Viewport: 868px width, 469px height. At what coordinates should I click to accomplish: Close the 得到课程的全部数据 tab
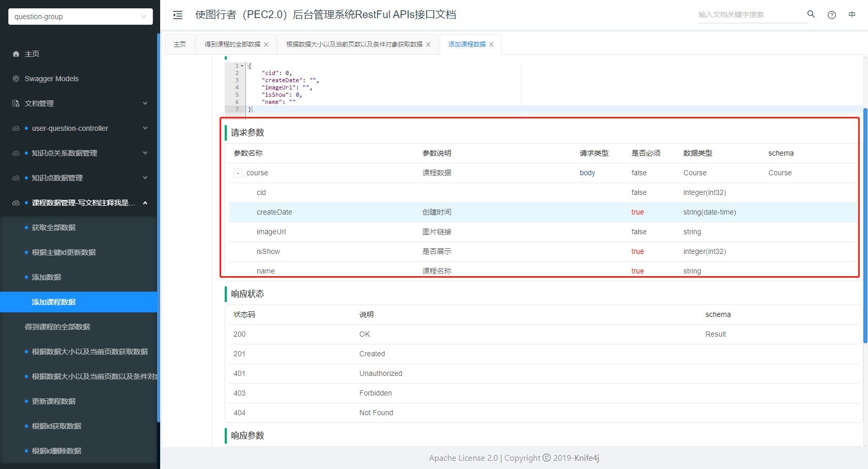click(x=266, y=44)
